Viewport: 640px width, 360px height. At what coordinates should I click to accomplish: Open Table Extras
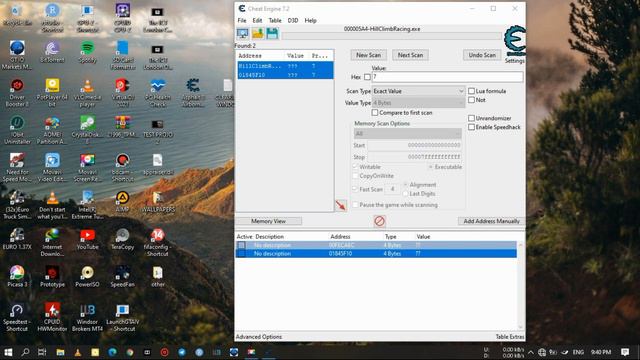click(x=510, y=337)
